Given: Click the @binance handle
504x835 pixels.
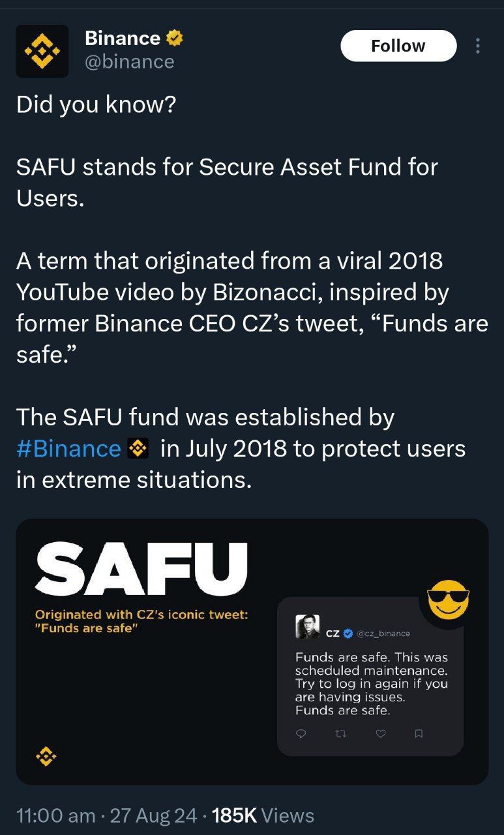Looking at the screenshot, I should pyautogui.click(x=130, y=62).
